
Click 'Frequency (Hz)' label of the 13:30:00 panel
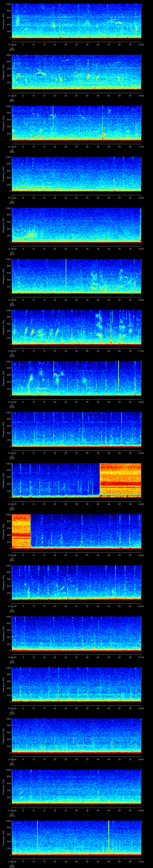(x=3, y=838)
